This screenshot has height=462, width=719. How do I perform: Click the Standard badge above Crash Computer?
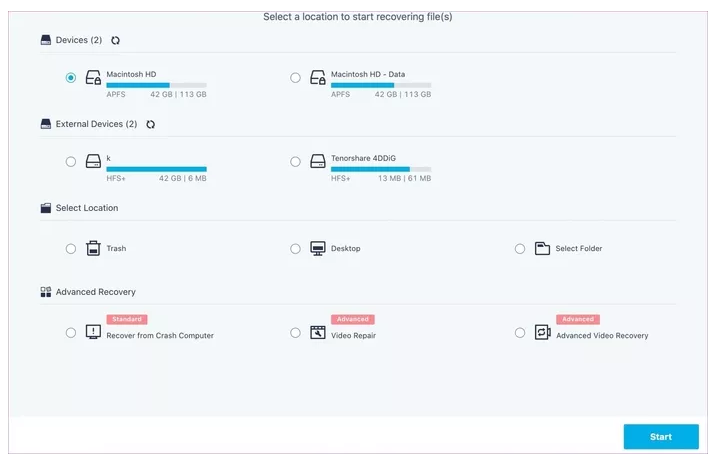point(127,319)
